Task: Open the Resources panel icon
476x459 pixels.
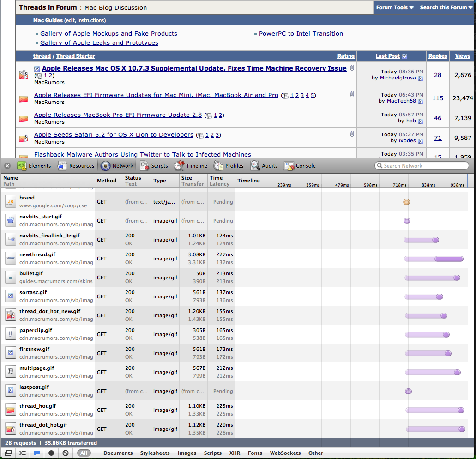Action: pos(62,166)
